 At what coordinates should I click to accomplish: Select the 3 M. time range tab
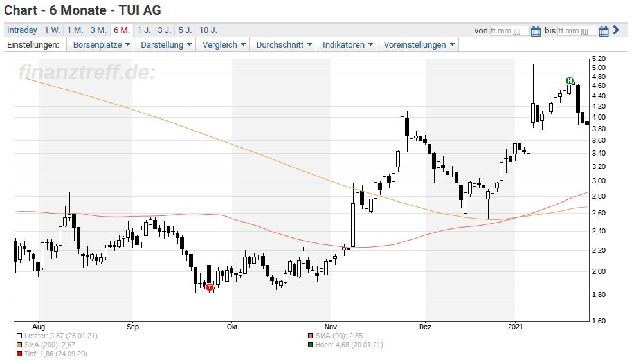pyautogui.click(x=98, y=30)
